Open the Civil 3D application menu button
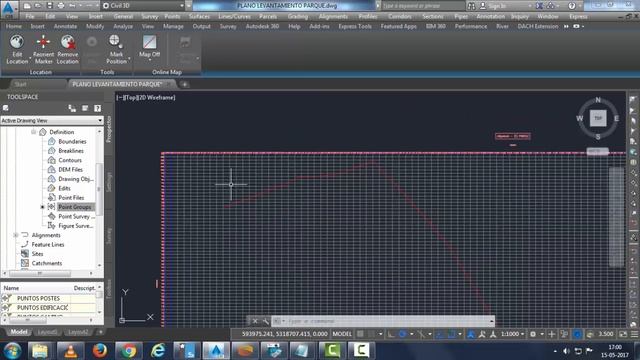Screen dimensions: 640x360 point(8,9)
